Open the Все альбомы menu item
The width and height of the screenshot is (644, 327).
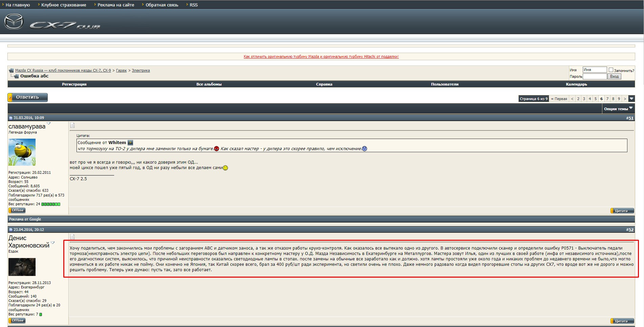pyautogui.click(x=209, y=84)
